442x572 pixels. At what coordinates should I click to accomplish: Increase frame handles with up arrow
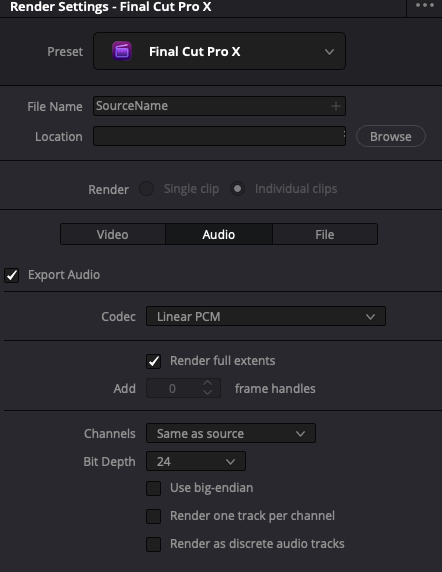(208, 383)
